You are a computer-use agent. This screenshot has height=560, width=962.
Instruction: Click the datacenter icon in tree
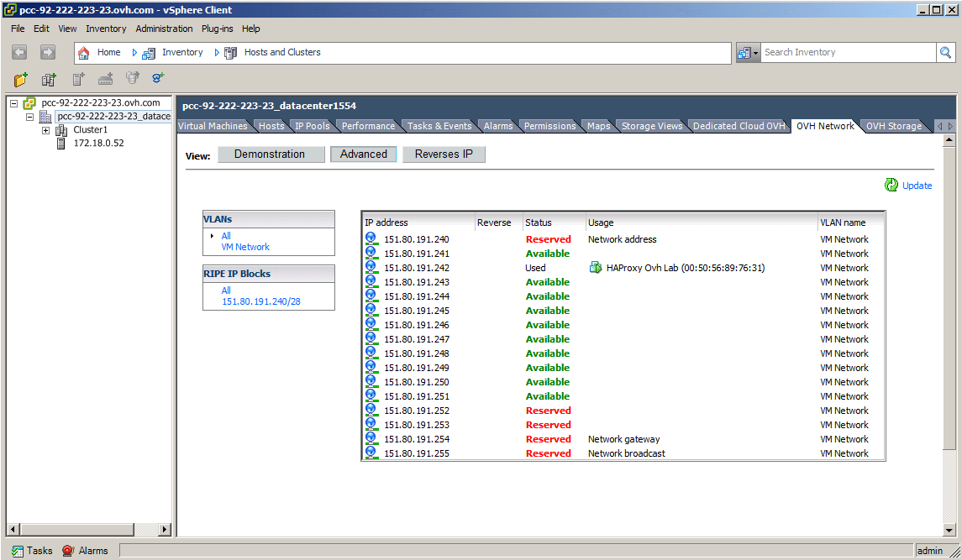click(x=45, y=117)
